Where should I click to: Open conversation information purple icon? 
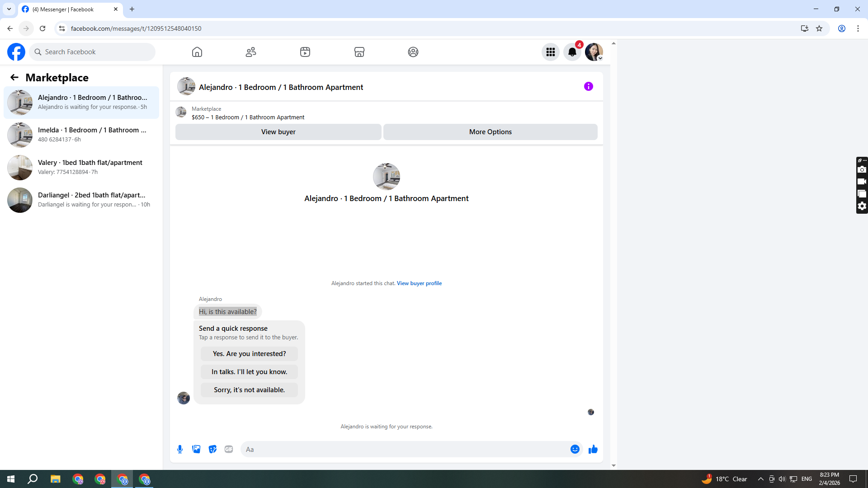coord(588,86)
